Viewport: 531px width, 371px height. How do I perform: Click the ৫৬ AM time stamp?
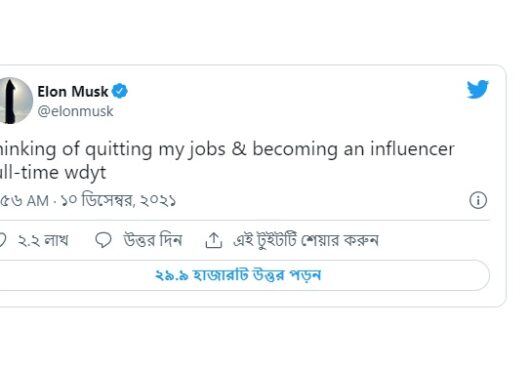tap(24, 200)
